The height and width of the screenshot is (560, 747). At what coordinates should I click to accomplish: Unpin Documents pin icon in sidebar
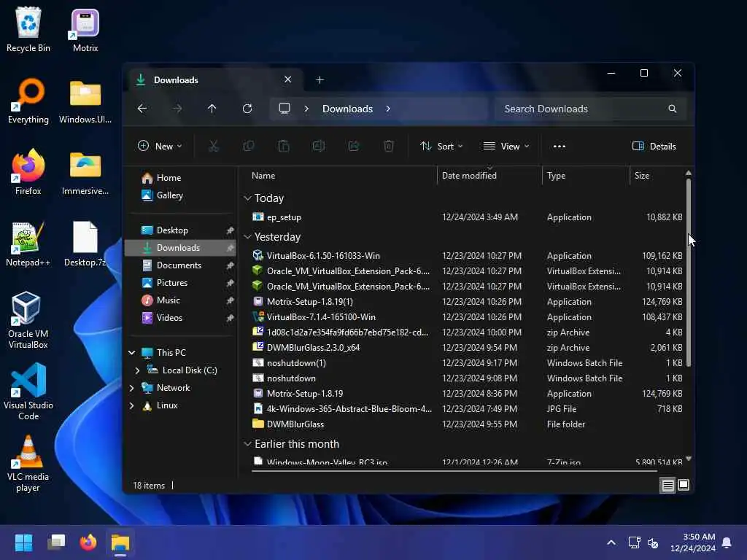click(x=230, y=265)
